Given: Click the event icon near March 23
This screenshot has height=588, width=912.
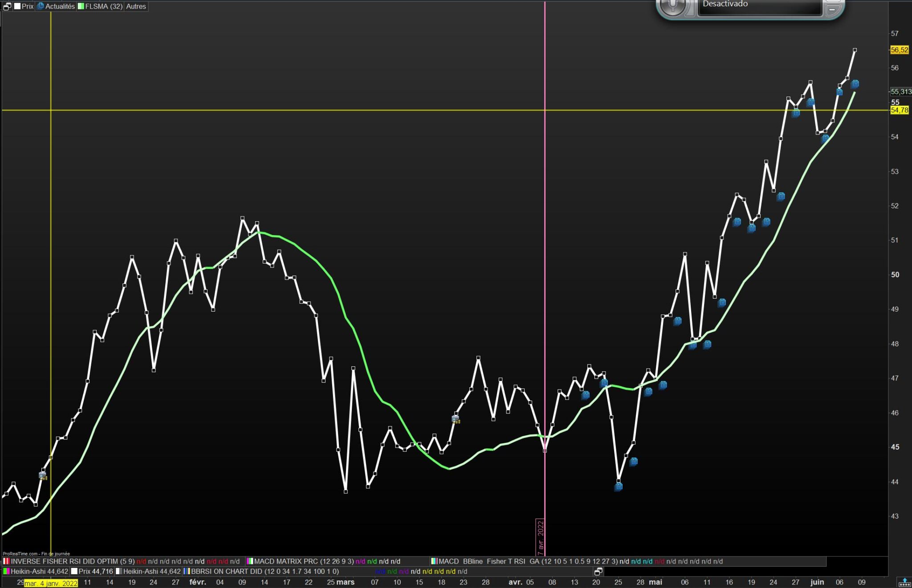Looking at the screenshot, I should coord(456,419).
